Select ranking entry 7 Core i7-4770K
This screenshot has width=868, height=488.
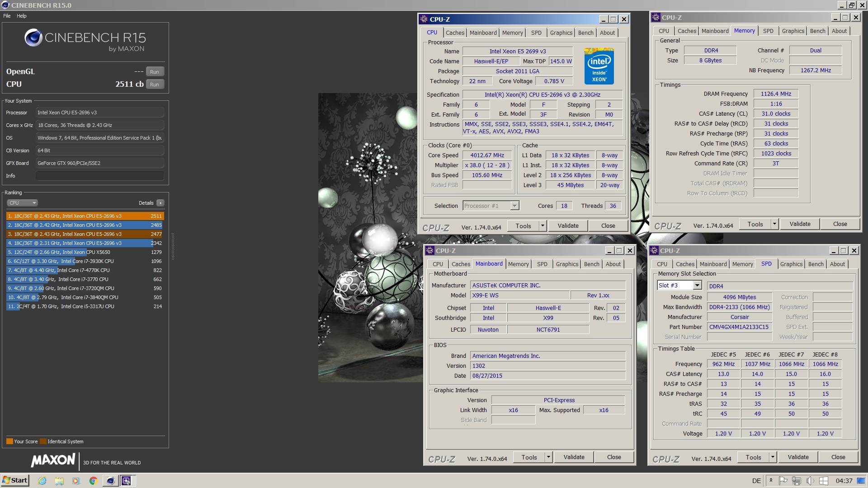[85, 270]
